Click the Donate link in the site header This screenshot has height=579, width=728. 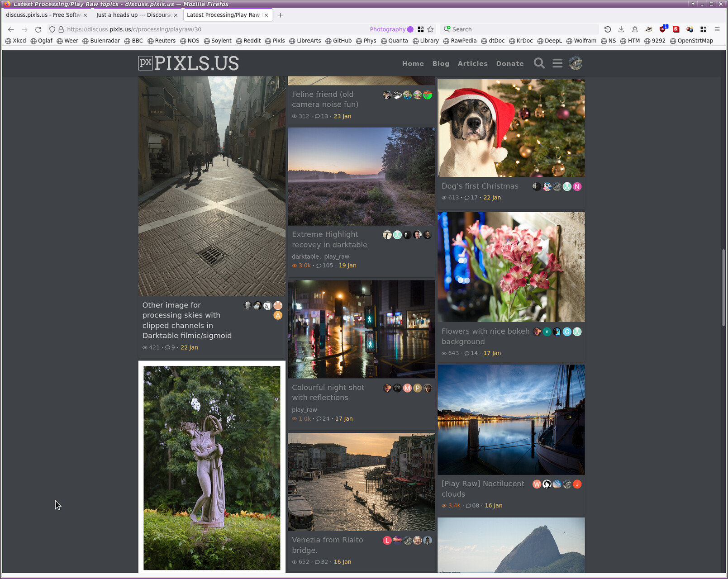click(509, 64)
